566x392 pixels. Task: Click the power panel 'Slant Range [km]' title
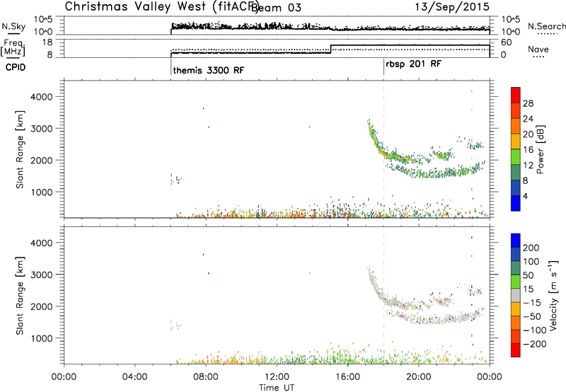point(20,149)
